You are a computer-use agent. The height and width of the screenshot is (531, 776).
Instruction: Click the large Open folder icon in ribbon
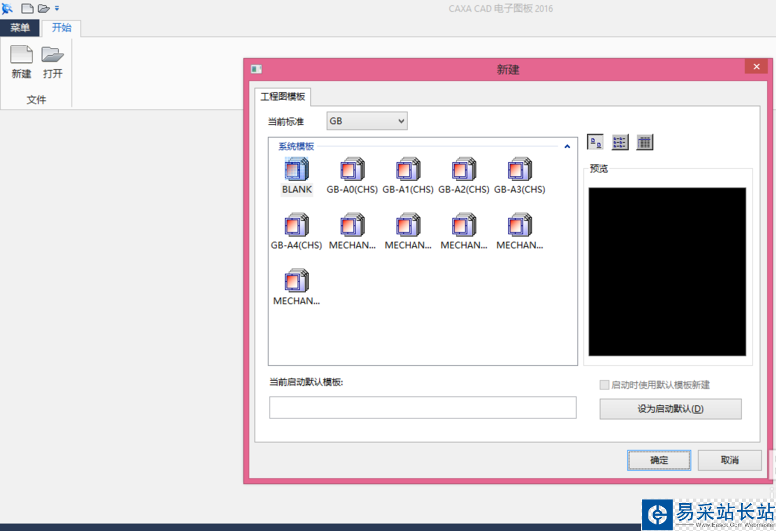pyautogui.click(x=52, y=54)
